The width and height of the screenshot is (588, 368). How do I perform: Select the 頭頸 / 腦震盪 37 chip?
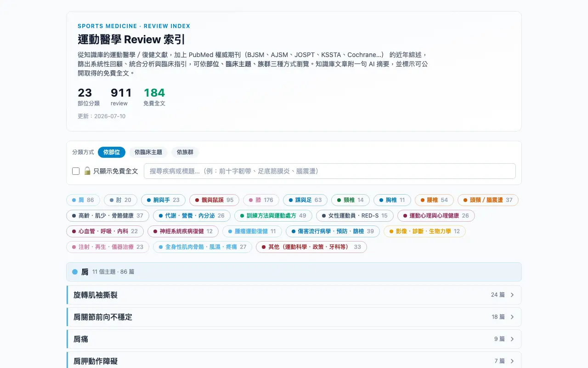point(488,200)
